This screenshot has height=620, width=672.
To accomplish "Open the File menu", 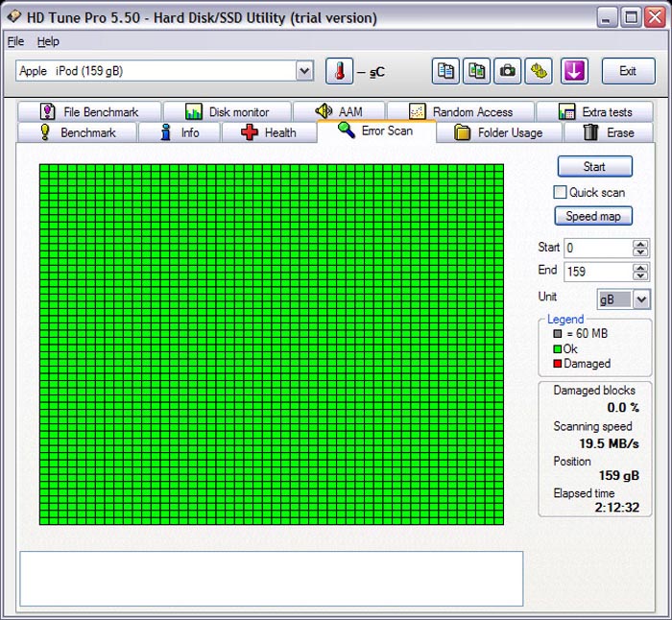I will 15,41.
